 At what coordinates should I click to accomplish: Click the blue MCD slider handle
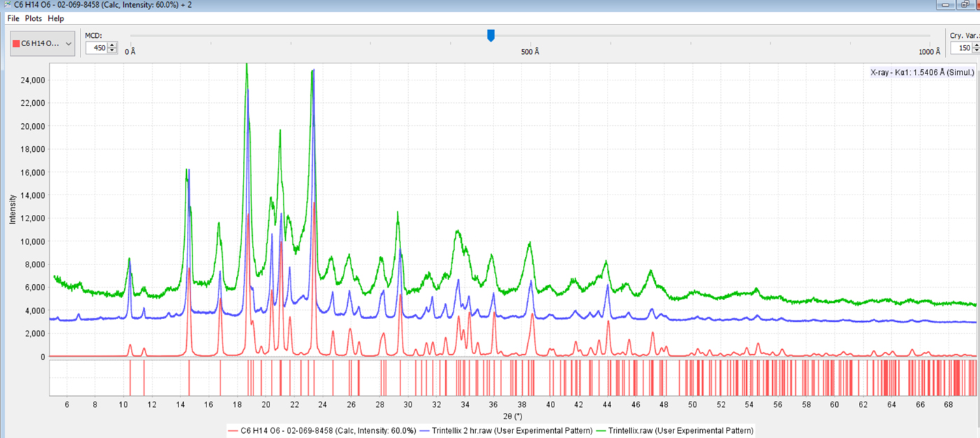pyautogui.click(x=491, y=36)
